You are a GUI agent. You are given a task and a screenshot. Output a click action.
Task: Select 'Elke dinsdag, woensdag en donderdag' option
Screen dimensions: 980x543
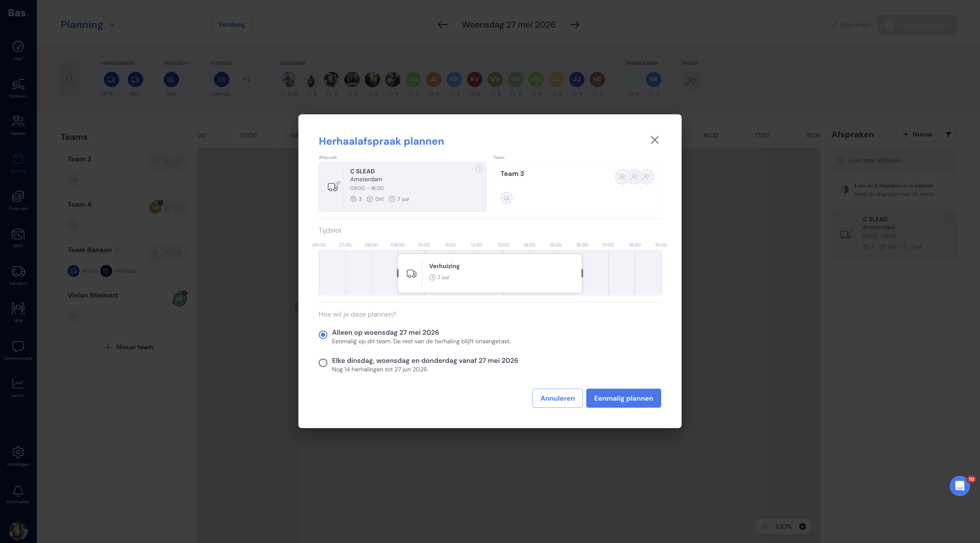[323, 363]
